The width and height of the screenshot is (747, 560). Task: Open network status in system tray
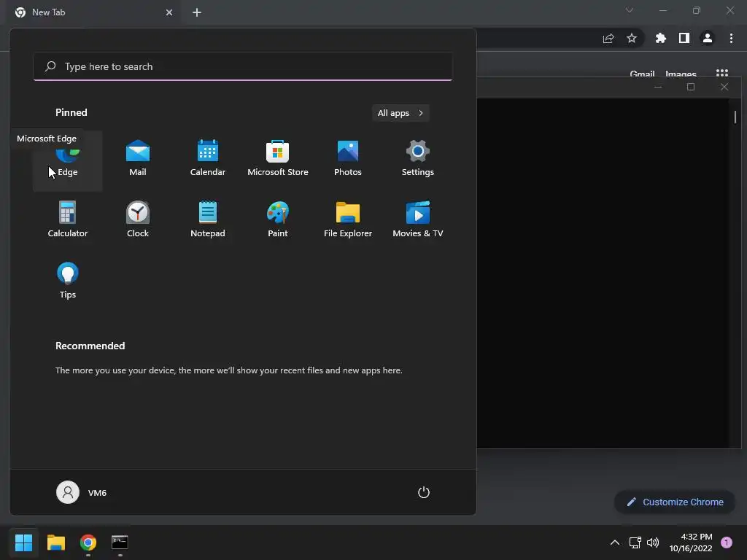tap(635, 542)
